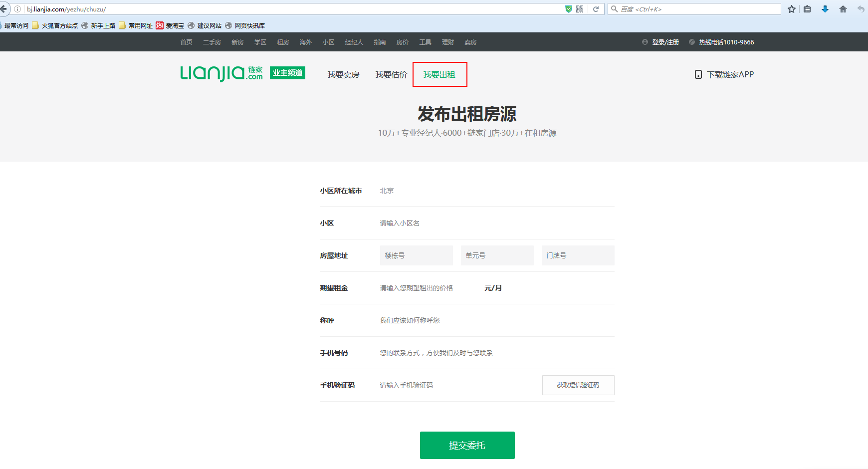Click the 下载链家APP phone icon link
This screenshot has width=868, height=469.
(724, 74)
